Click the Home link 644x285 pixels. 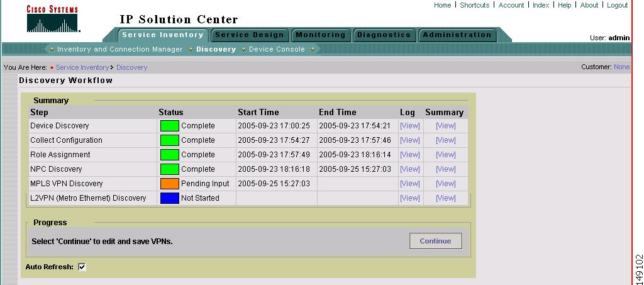442,5
